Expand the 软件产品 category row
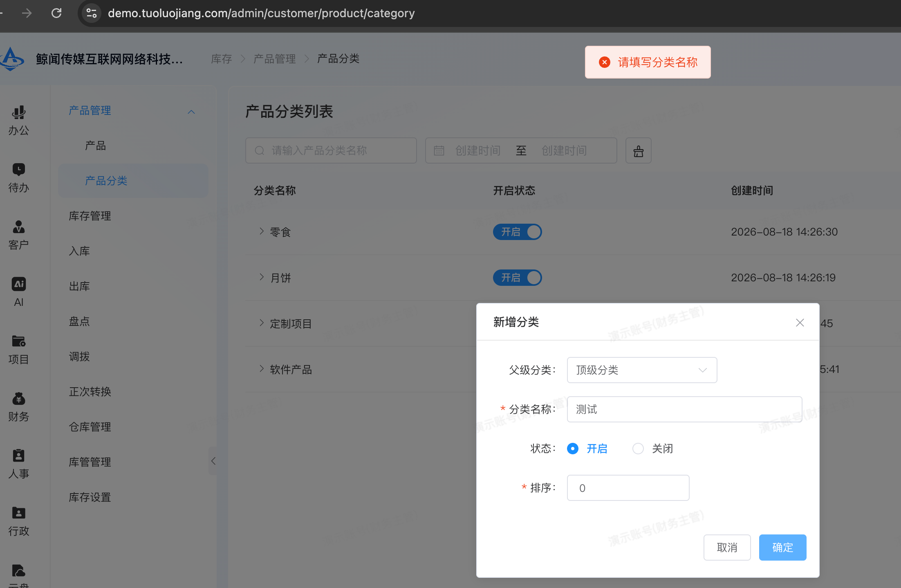This screenshot has height=588, width=901. coord(262,369)
